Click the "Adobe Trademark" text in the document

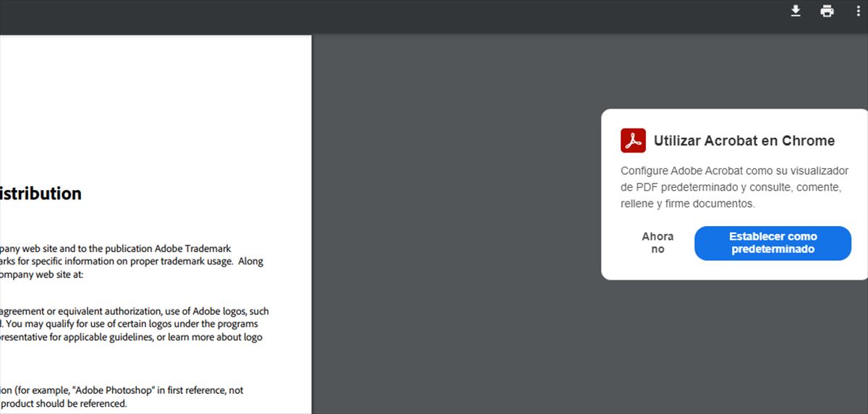pyautogui.click(x=193, y=248)
